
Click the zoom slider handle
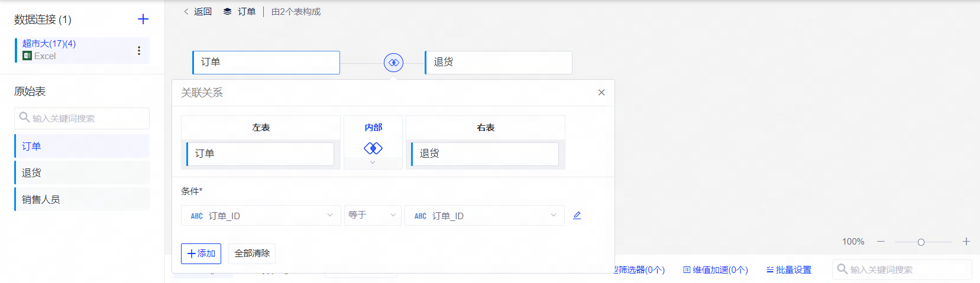921,242
